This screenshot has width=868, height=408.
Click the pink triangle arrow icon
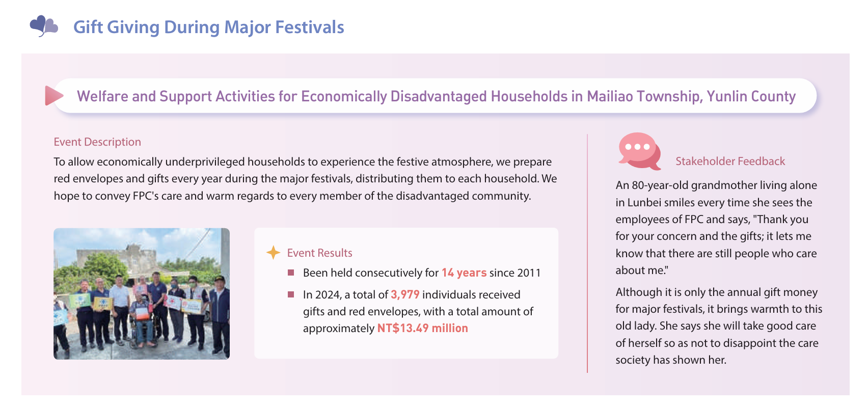53,96
